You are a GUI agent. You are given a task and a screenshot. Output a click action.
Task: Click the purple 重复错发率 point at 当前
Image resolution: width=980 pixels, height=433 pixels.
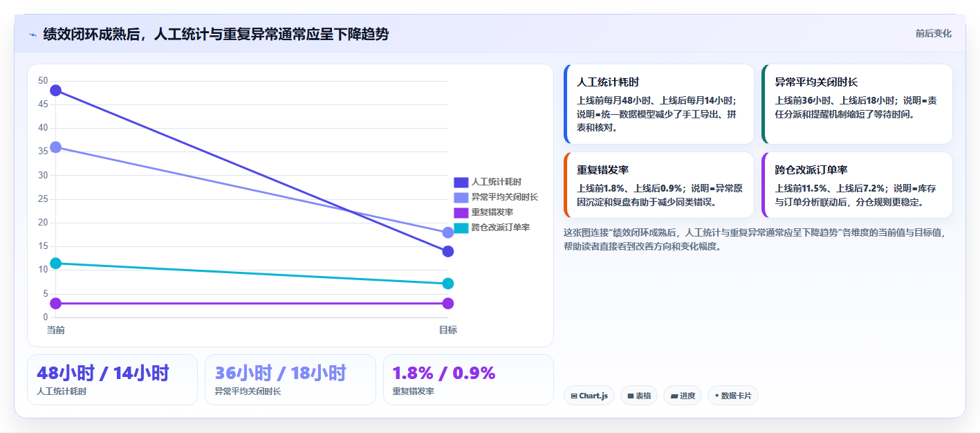point(56,304)
